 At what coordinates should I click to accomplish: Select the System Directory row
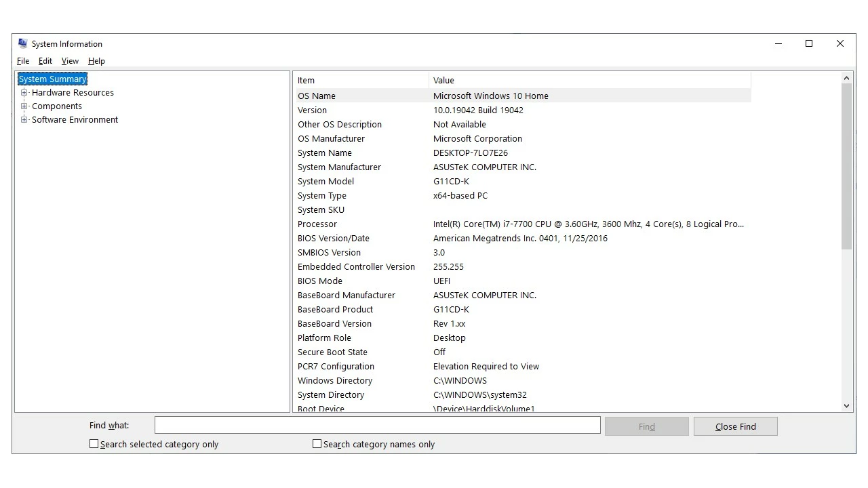(523, 394)
